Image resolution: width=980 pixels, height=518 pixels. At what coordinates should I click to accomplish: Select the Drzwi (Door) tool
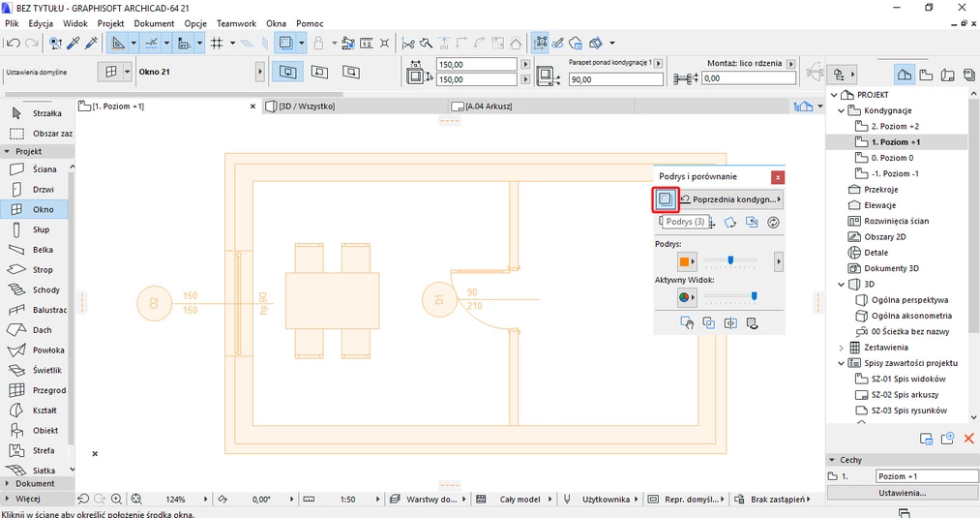click(35, 189)
